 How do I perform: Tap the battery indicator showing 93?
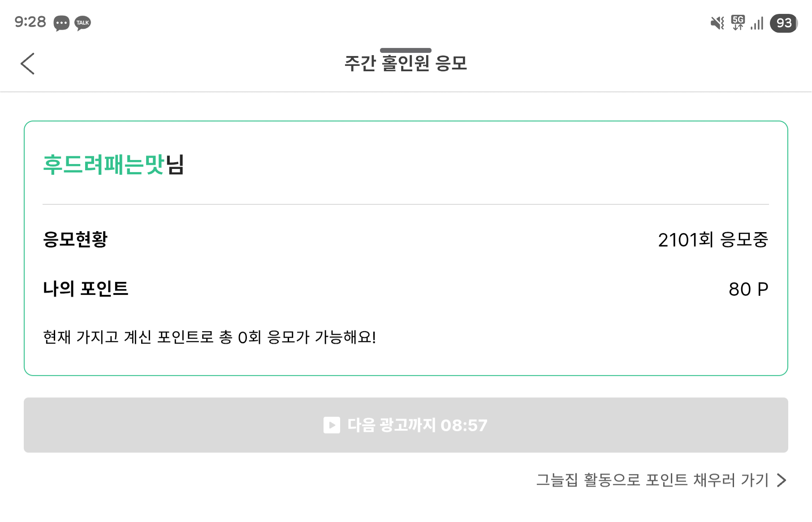click(783, 23)
